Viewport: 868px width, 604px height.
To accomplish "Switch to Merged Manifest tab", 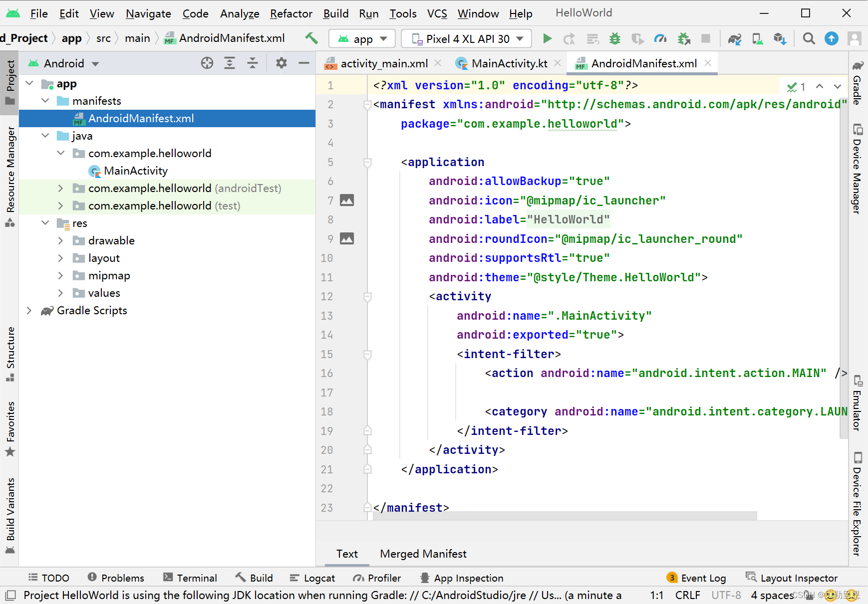I will tap(423, 554).
